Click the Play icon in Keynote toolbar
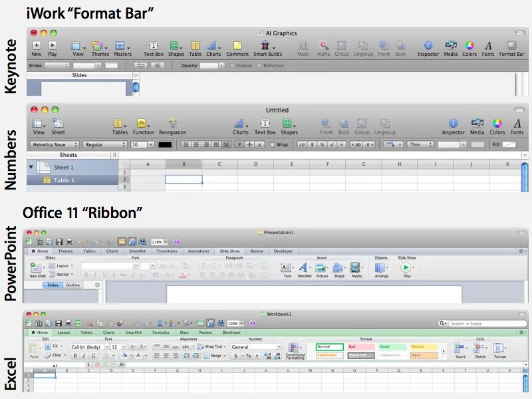This screenshot has width=532, height=399. tap(53, 45)
